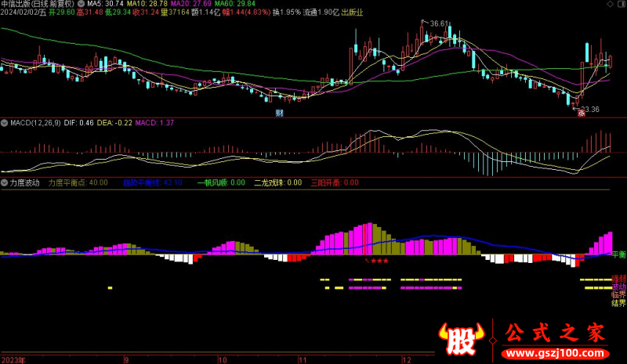
Task: Click the low price 低29.34
Action: (118, 13)
